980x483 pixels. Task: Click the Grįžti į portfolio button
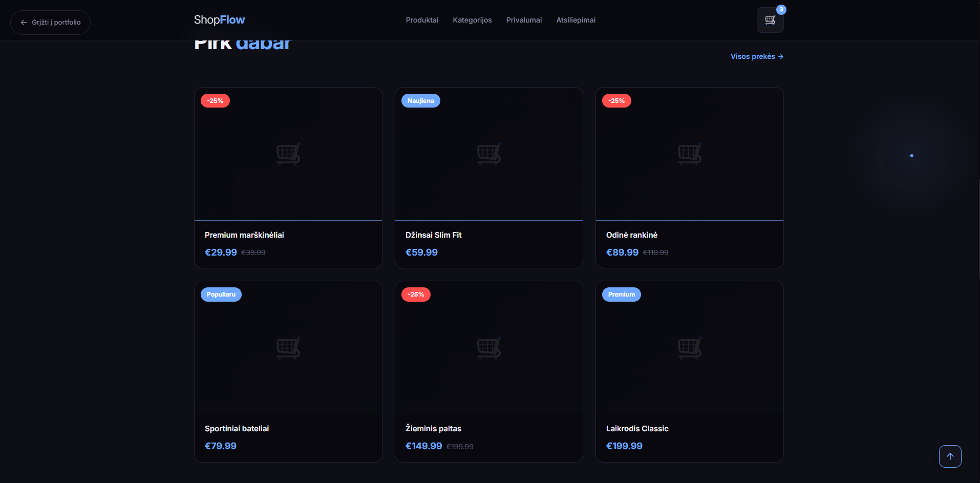[x=50, y=22]
